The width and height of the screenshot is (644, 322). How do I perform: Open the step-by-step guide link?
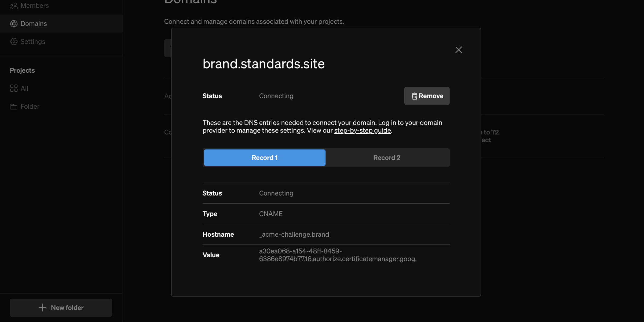[362, 130]
